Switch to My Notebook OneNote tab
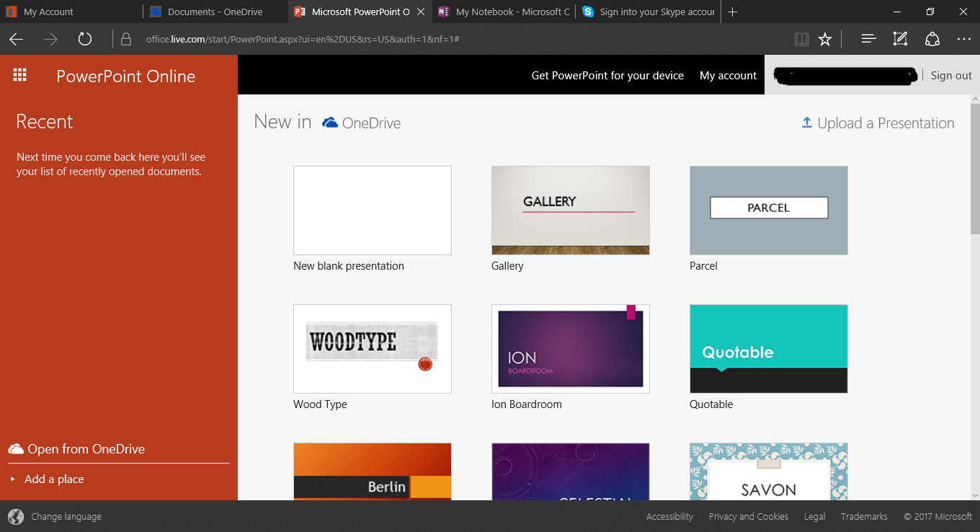The width and height of the screenshot is (980, 532). [504, 12]
